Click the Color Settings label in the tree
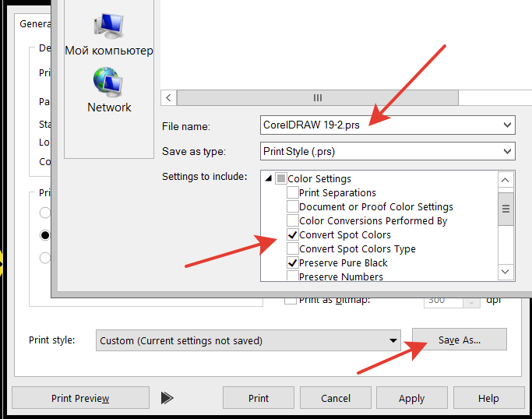 319,178
